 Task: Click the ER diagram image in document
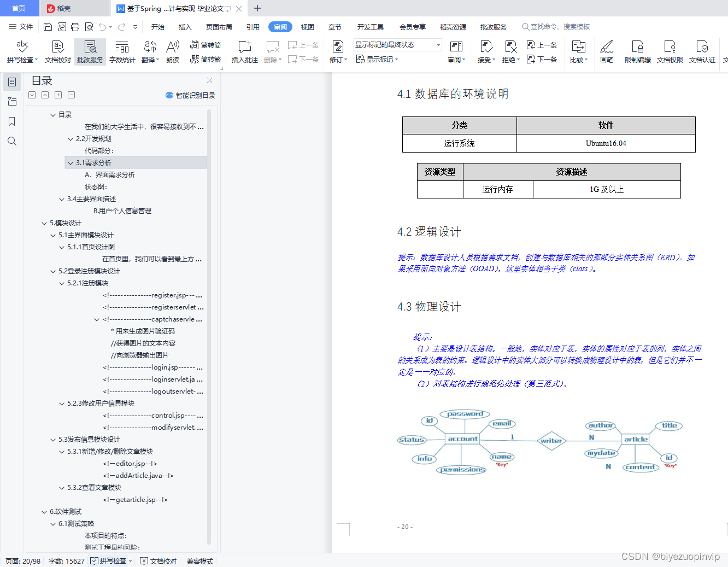pyautogui.click(x=540, y=442)
